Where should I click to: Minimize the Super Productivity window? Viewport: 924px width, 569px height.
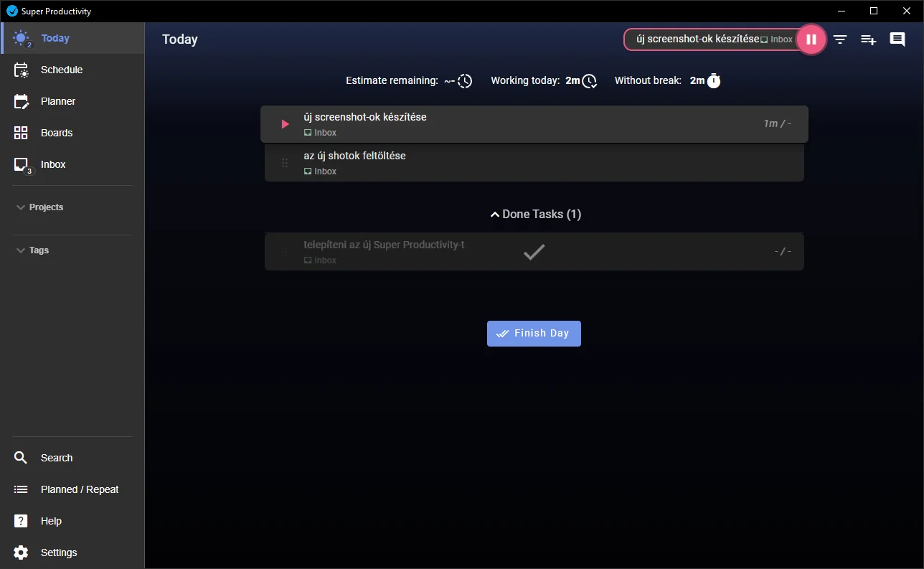(x=841, y=11)
